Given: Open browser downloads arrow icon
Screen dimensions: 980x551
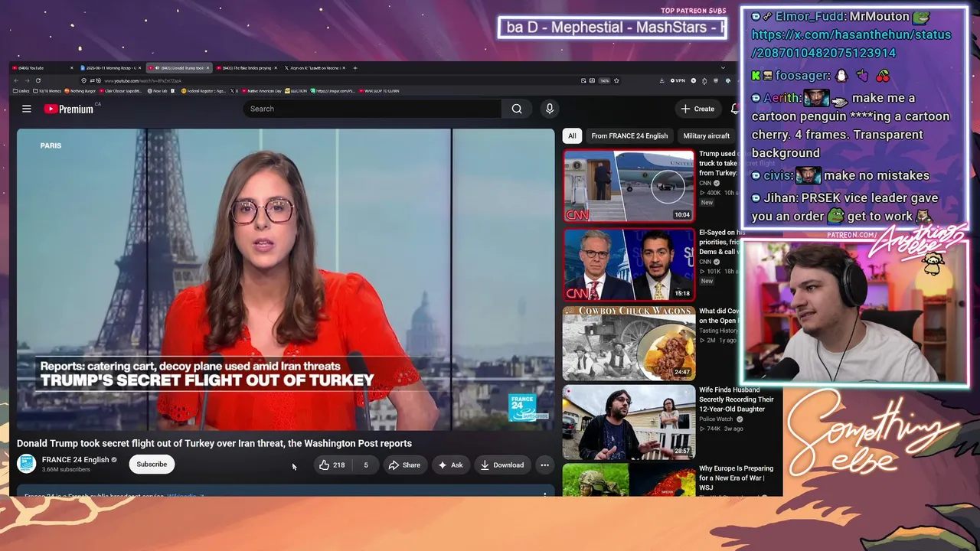Looking at the screenshot, I should 661,80.
